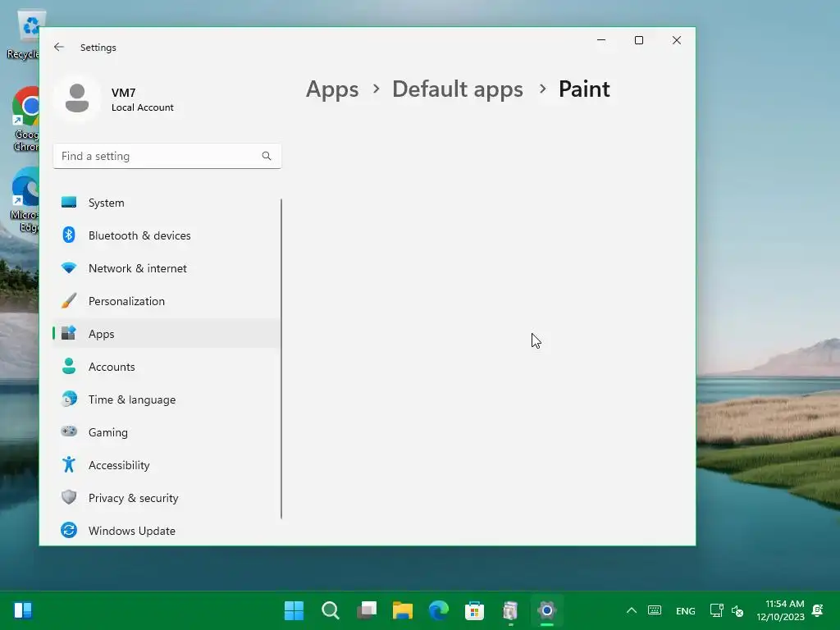
Task: Open network tray icon quick settings
Action: point(716,610)
